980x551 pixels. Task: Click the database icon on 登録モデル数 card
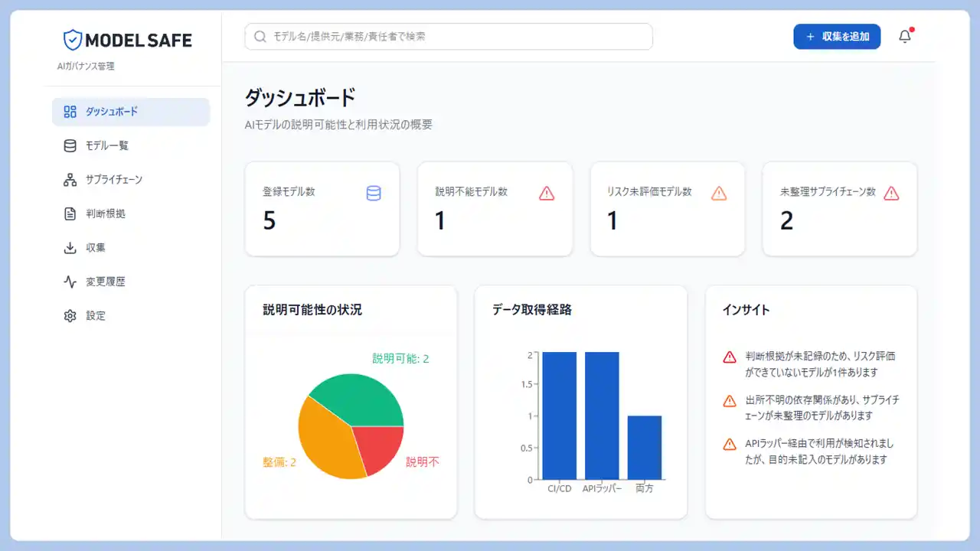[x=374, y=194]
